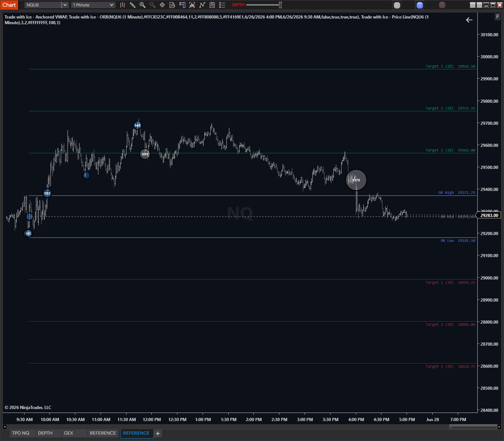Click the 691 volume bubble marker
This screenshot has width=504, height=441.
[x=145, y=154]
